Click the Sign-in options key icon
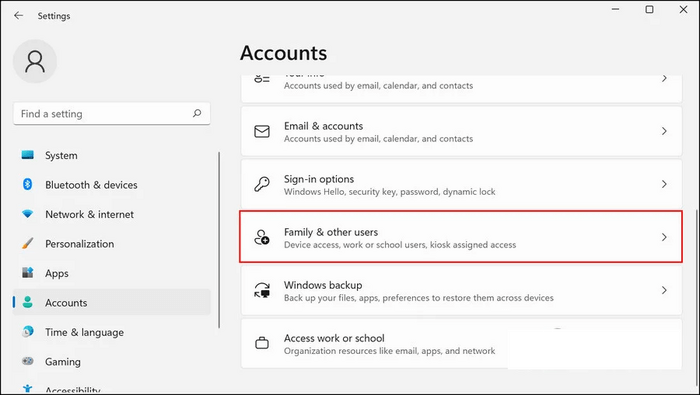This screenshot has height=395, width=700. coord(262,184)
